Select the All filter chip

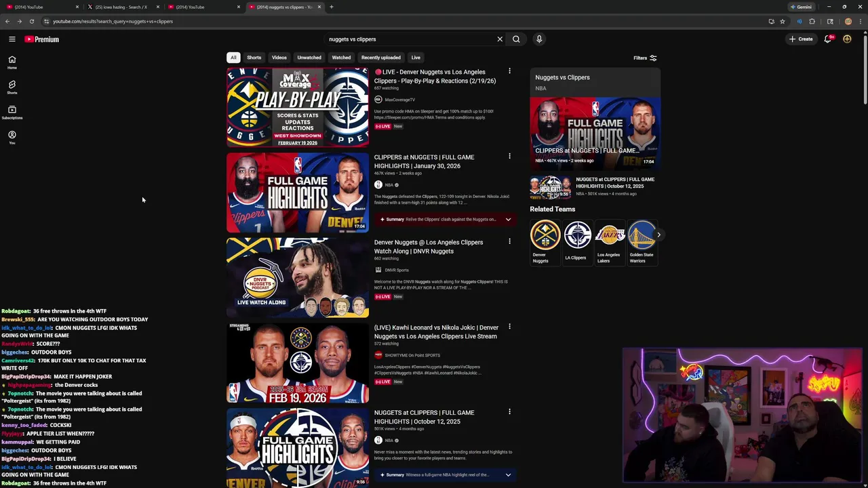point(233,58)
